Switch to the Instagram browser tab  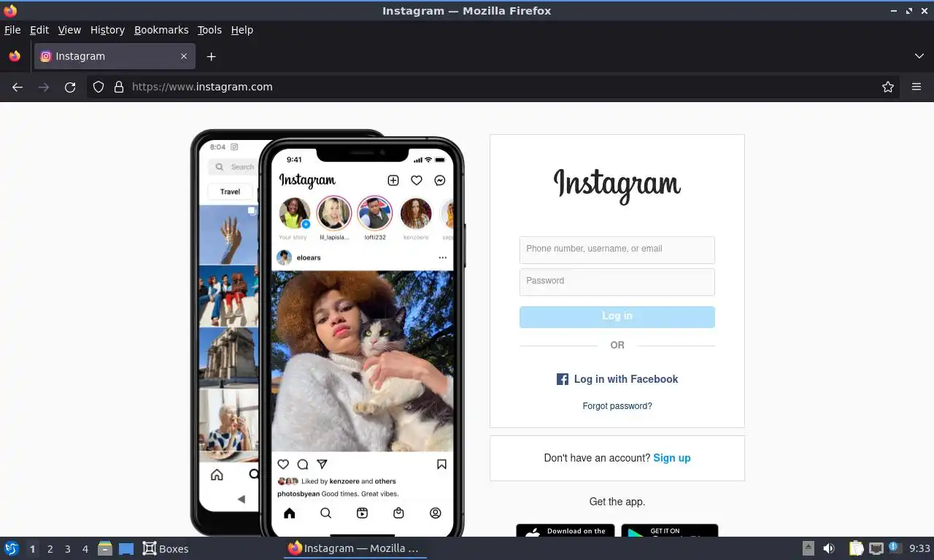(x=114, y=56)
